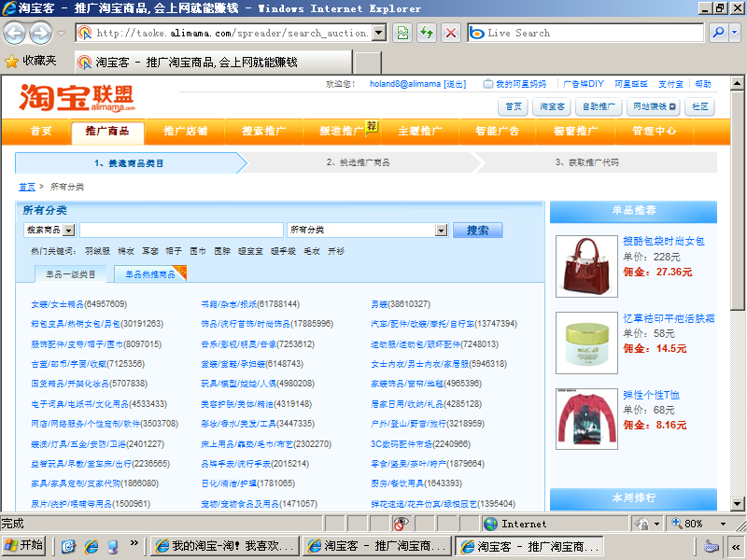Click the face cream jar thumbnail
This screenshot has height=560, width=747.
tap(586, 343)
